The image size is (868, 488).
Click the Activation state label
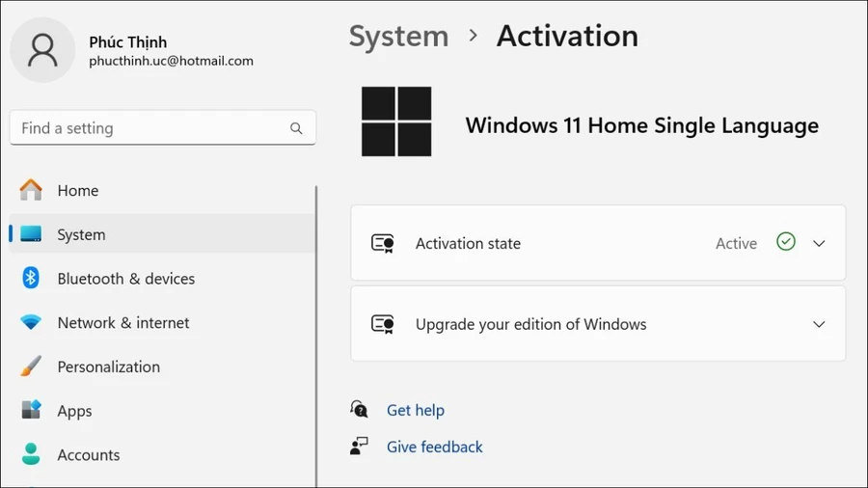[468, 243]
